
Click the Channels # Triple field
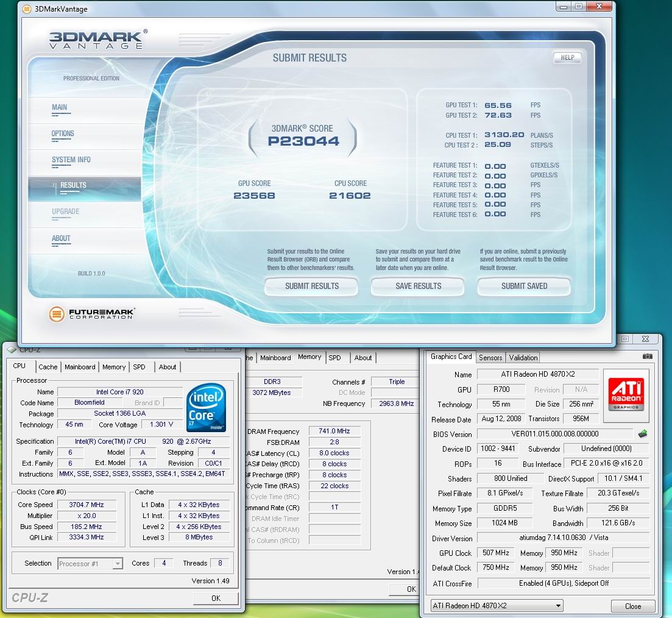point(396,382)
